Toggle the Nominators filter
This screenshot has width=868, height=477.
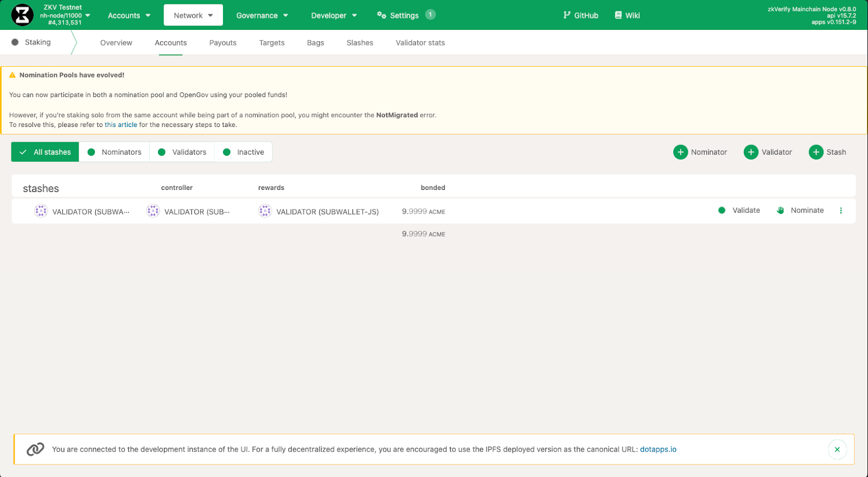click(x=114, y=152)
